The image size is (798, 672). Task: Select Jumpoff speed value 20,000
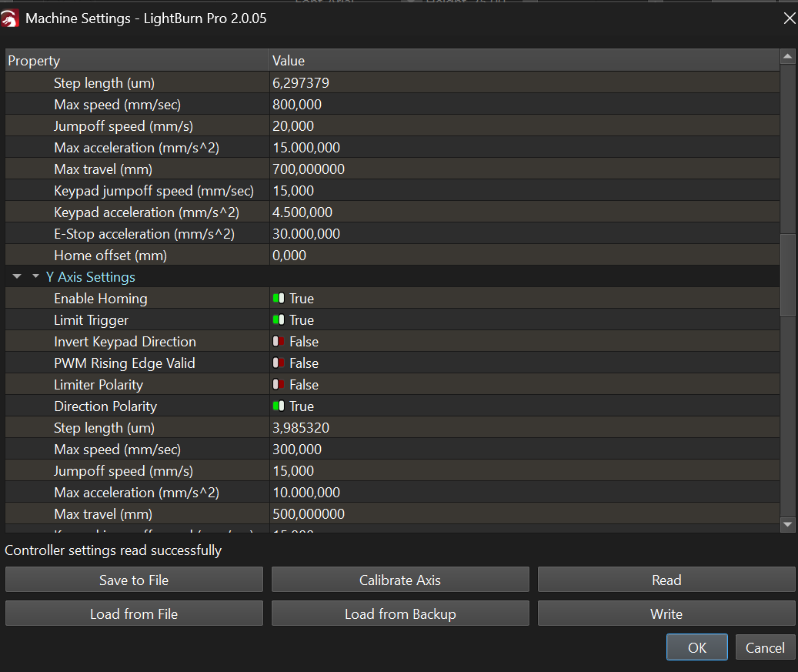click(293, 125)
